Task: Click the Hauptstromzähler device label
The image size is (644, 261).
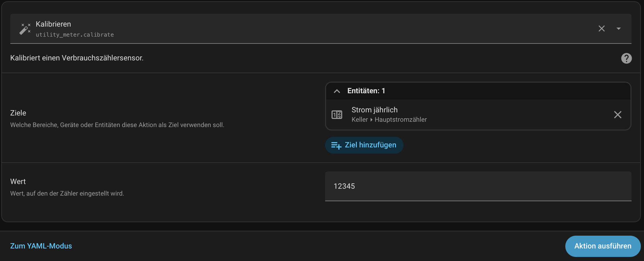Action: pos(400,120)
